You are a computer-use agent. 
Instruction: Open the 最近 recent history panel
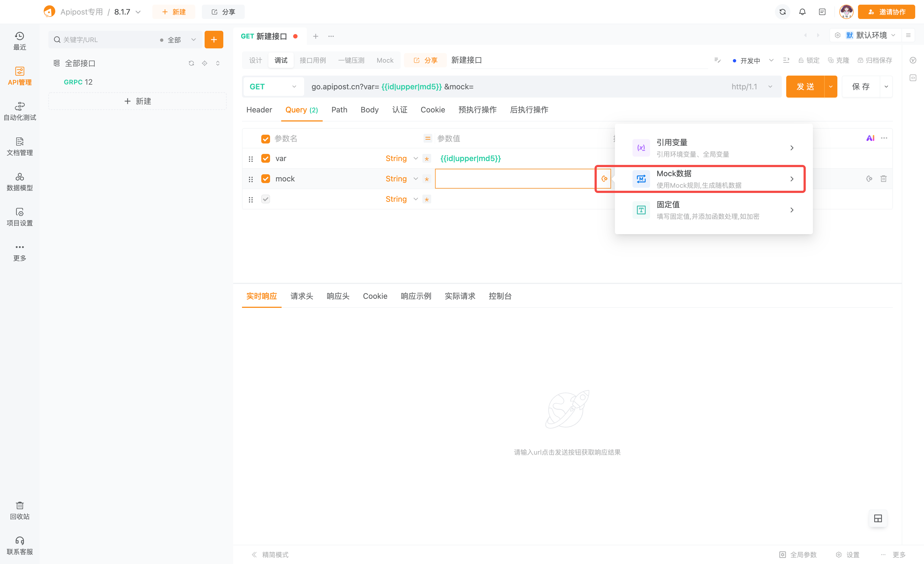coord(20,41)
